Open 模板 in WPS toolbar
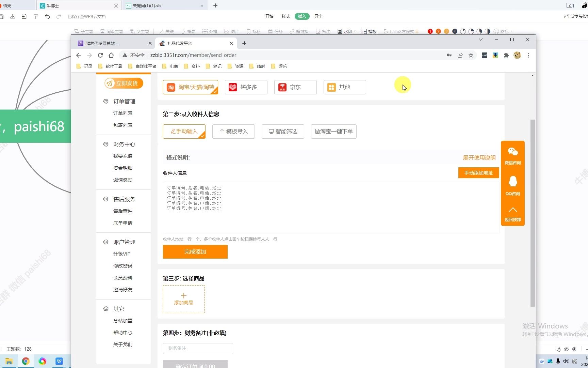588x368 pixels. coord(369,31)
